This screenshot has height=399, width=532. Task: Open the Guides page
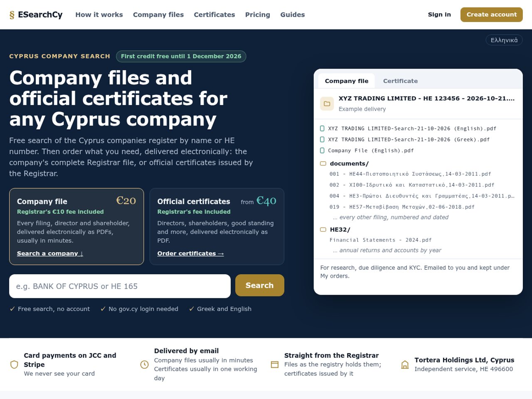(x=293, y=15)
